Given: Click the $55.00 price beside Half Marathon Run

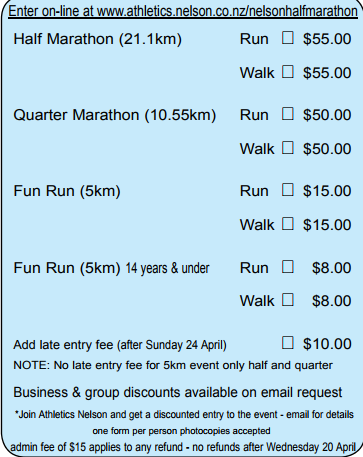Looking at the screenshot, I should coord(327,39).
